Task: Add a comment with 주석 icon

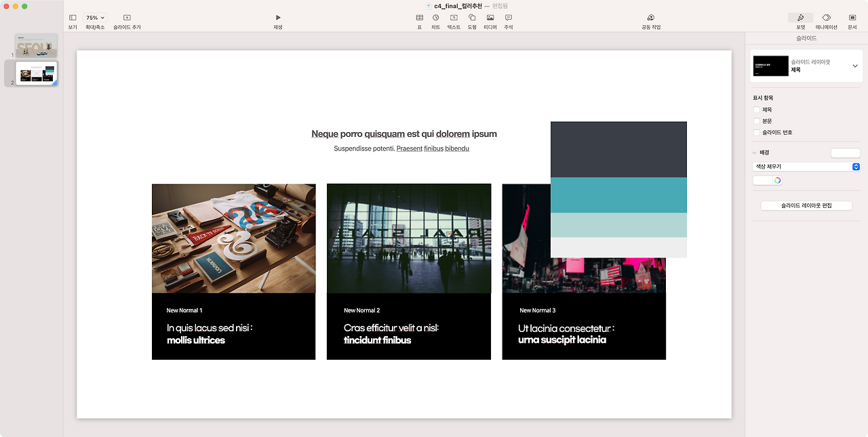Action: (x=509, y=18)
